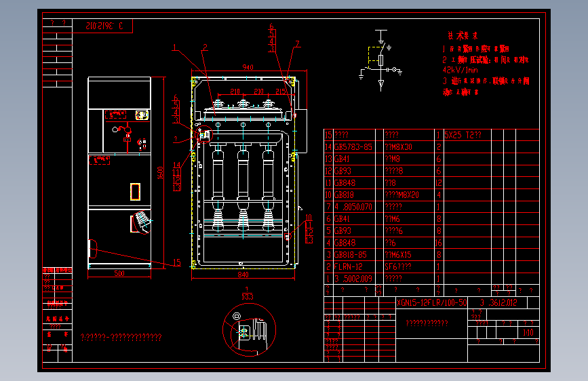Click the 940 width dimension text
The width and height of the screenshot is (588, 381).
(x=248, y=68)
